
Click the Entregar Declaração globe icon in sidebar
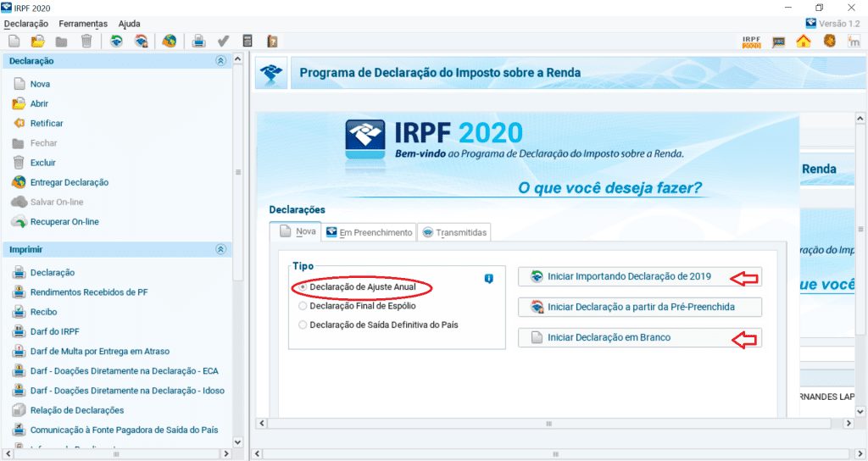click(19, 182)
